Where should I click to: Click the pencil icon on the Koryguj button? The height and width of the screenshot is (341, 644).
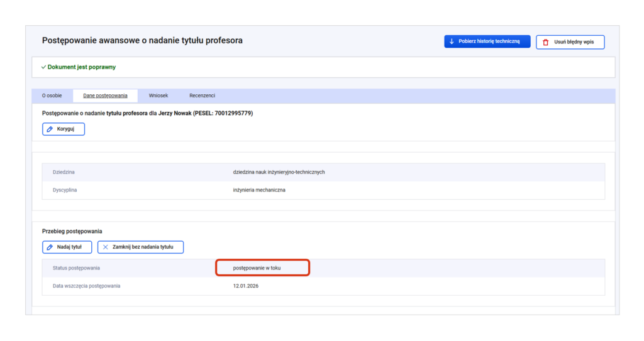[x=50, y=129]
